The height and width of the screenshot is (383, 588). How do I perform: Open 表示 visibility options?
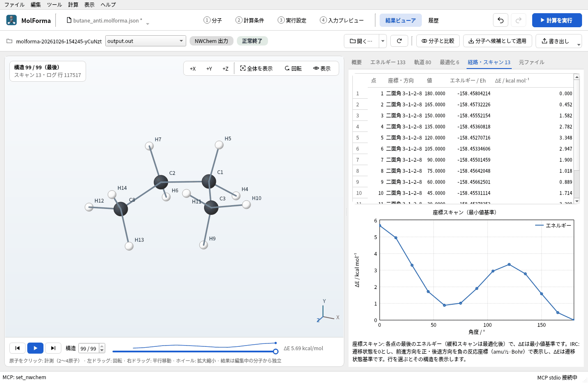[x=322, y=69]
